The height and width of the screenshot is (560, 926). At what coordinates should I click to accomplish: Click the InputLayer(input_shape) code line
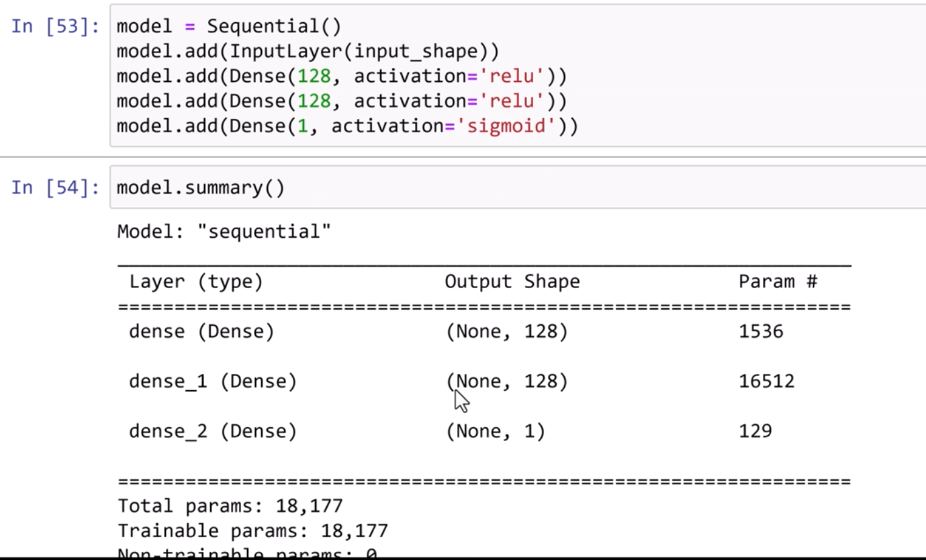(308, 51)
